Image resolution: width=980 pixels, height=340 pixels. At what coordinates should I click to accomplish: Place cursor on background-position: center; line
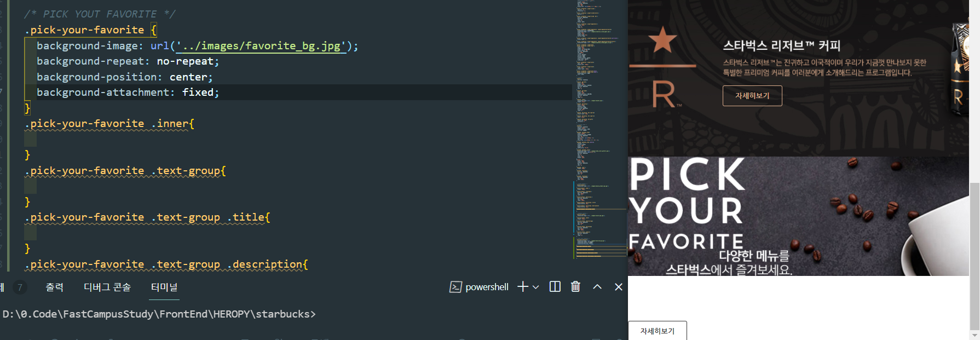[x=124, y=77]
